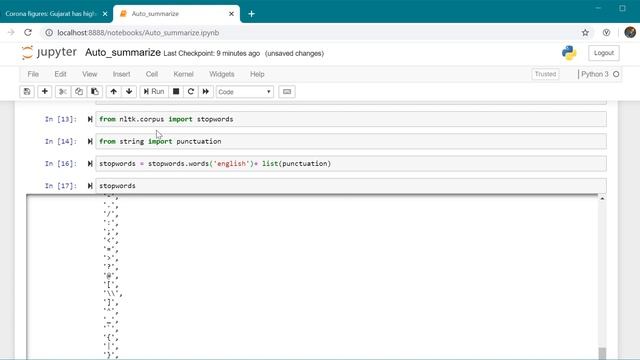Run cell In [13] using its run marker
The image size is (640, 360).
(90, 119)
